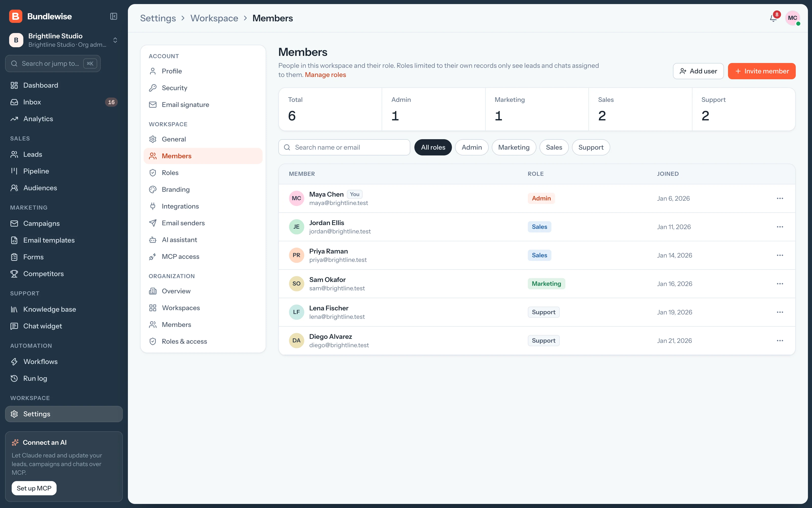The image size is (812, 508).
Task: Open Email signature settings
Action: coord(203,105)
